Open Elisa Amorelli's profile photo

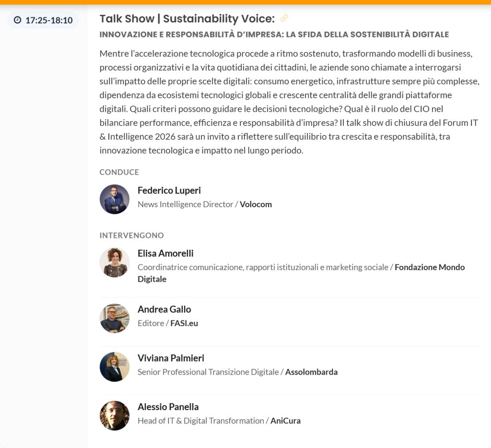tap(115, 262)
